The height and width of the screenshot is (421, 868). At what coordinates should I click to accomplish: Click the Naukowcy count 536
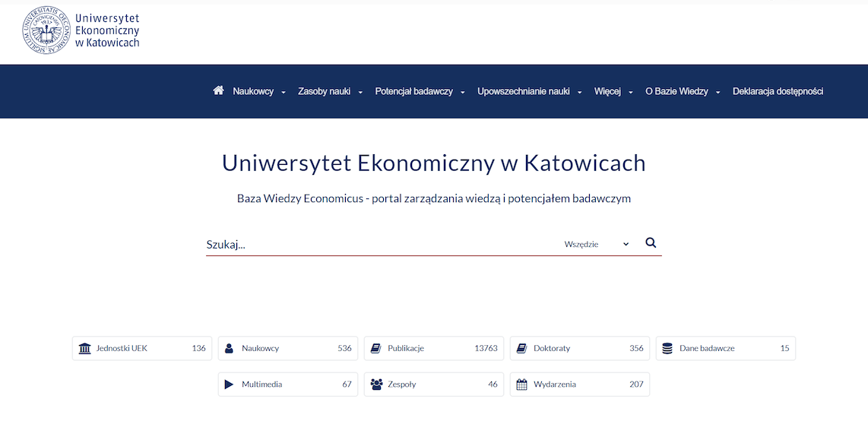tap(344, 349)
